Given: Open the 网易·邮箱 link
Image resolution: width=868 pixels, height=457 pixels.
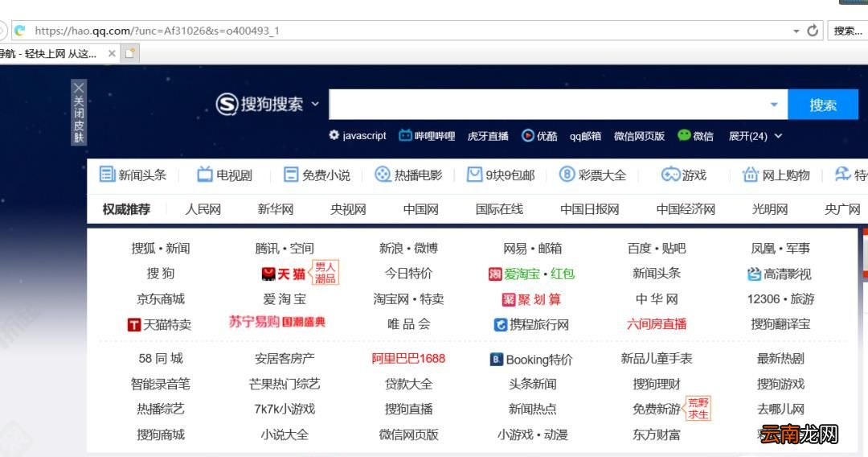Looking at the screenshot, I should coord(533,248).
